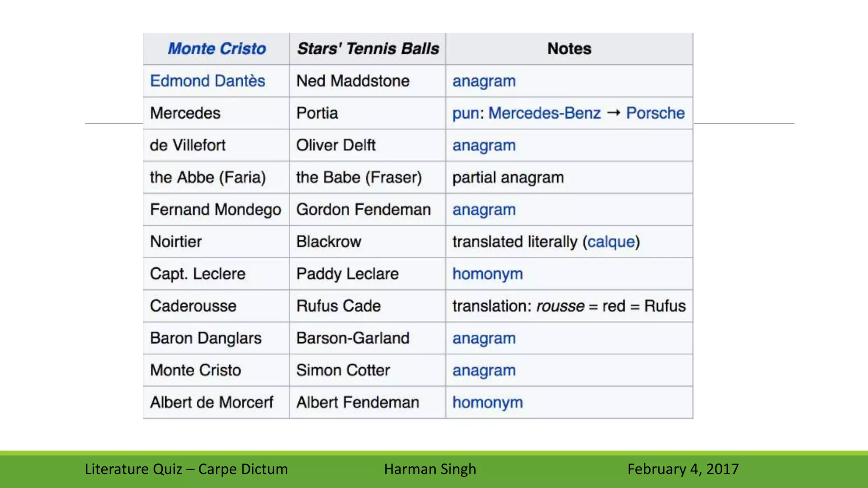Open the Monte Cristo header link
This screenshot has height=488, width=868.
tap(217, 49)
